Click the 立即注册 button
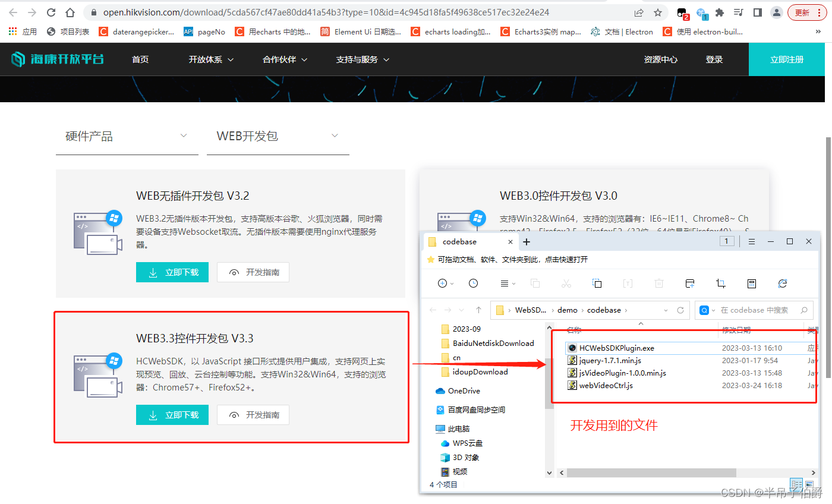832x504 pixels. 787,59
